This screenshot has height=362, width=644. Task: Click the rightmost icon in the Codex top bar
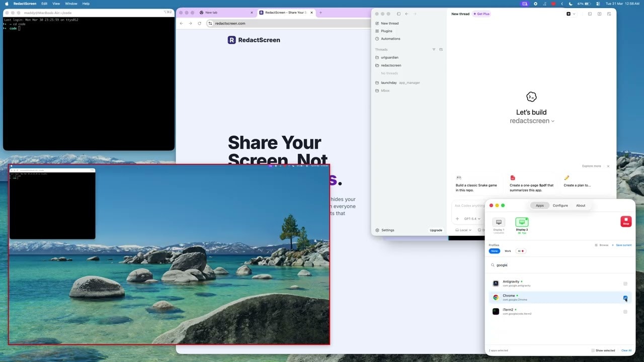click(609, 14)
